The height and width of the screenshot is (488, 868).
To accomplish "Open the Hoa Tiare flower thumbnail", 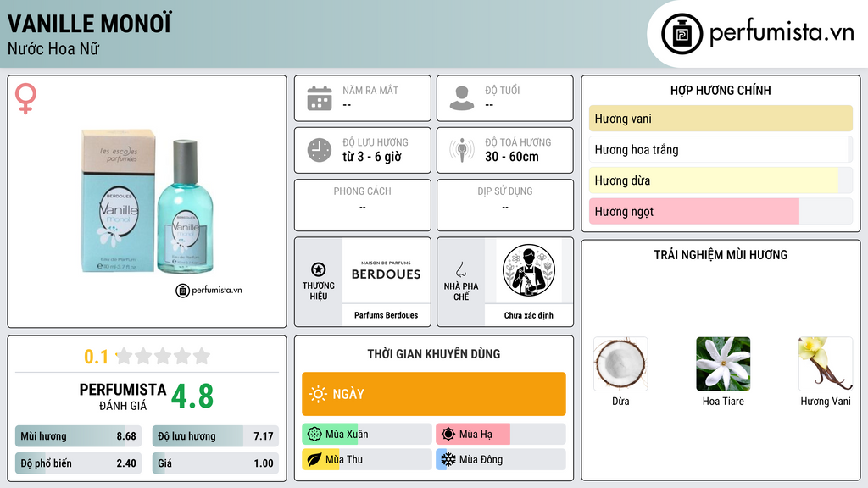I will pyautogui.click(x=723, y=364).
